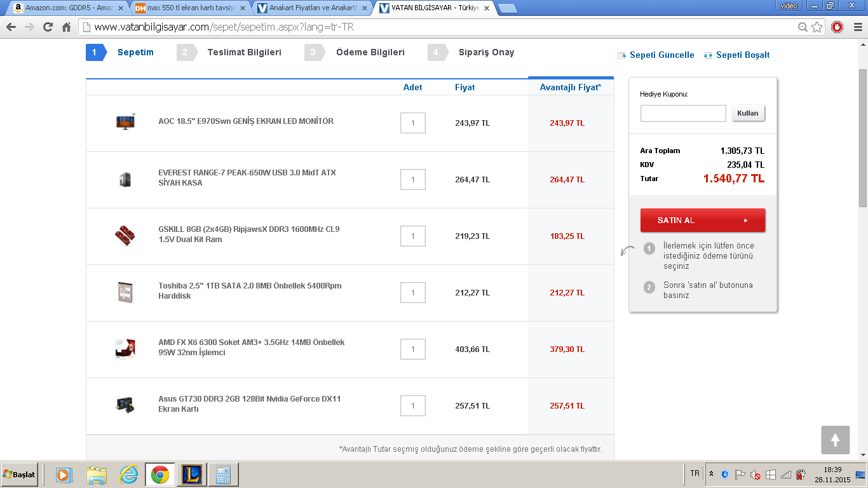Open Toshiba 2.5" 1TB harddisk link
The width and height of the screenshot is (868, 488).
[250, 291]
